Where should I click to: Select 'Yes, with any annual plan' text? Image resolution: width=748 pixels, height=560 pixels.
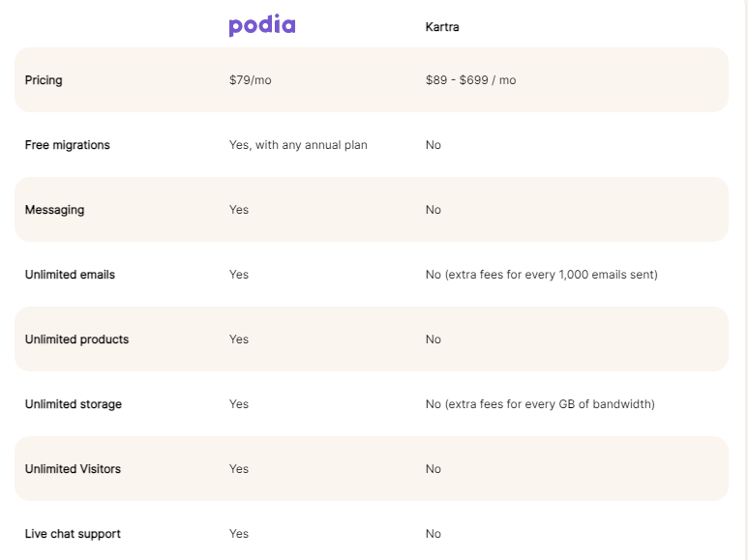click(x=298, y=145)
